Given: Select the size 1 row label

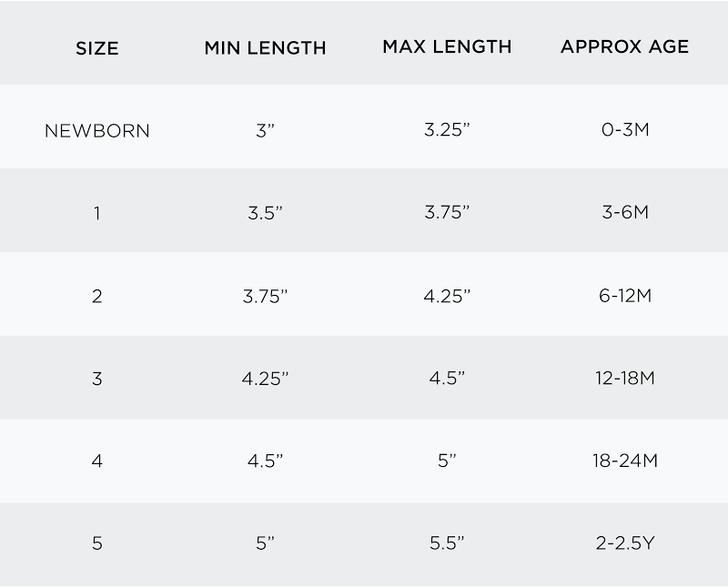Looking at the screenshot, I should coord(97,213).
